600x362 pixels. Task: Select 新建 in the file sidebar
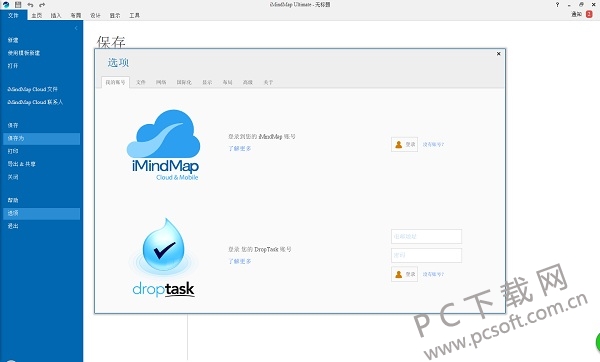pos(13,40)
